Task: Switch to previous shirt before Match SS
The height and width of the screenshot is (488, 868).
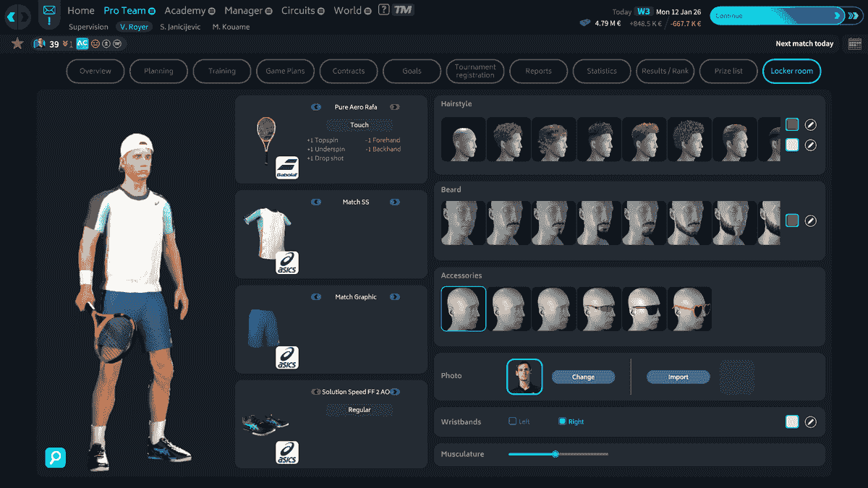Action: [316, 202]
